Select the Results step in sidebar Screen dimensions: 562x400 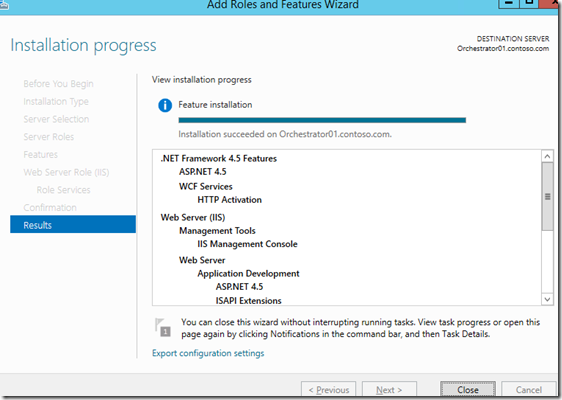point(73,225)
